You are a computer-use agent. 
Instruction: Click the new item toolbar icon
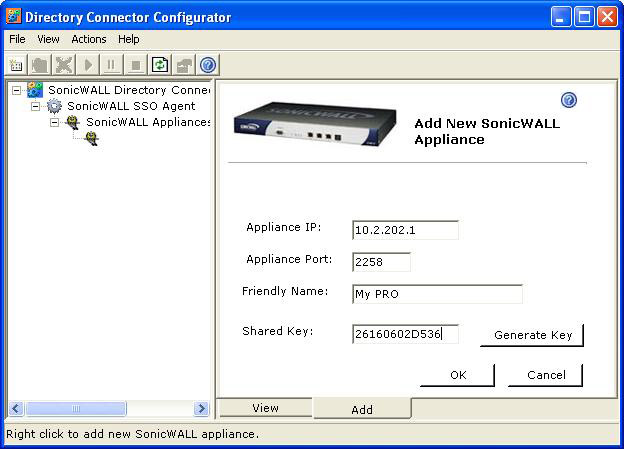pyautogui.click(x=16, y=64)
